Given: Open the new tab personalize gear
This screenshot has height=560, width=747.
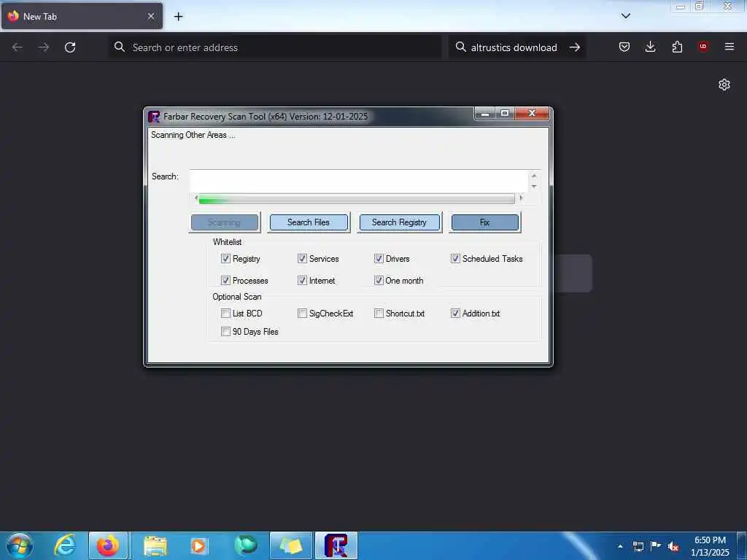Looking at the screenshot, I should (724, 85).
